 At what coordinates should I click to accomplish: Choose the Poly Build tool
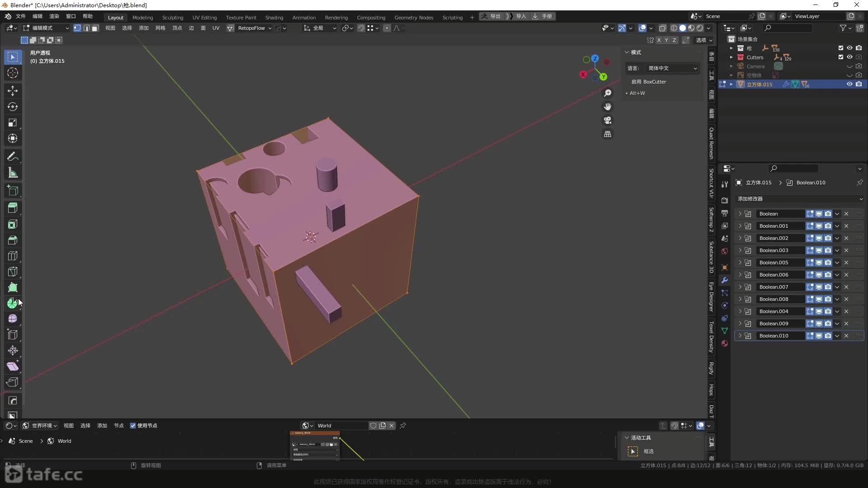tap(13, 287)
